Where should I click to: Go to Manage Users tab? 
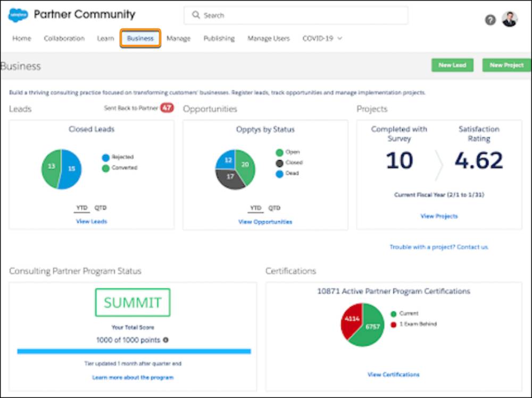(268, 38)
